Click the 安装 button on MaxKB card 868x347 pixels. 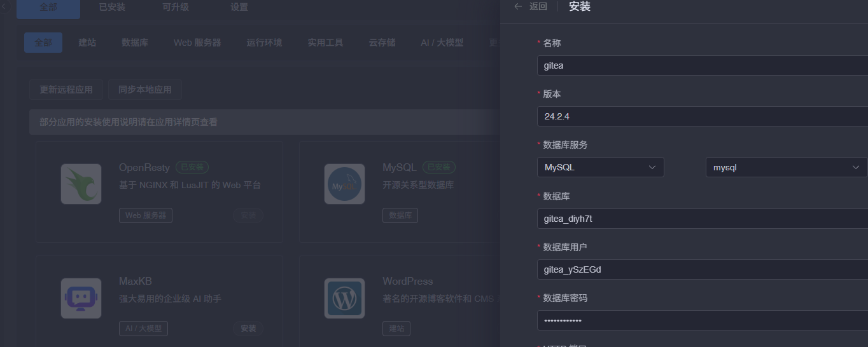[248, 329]
